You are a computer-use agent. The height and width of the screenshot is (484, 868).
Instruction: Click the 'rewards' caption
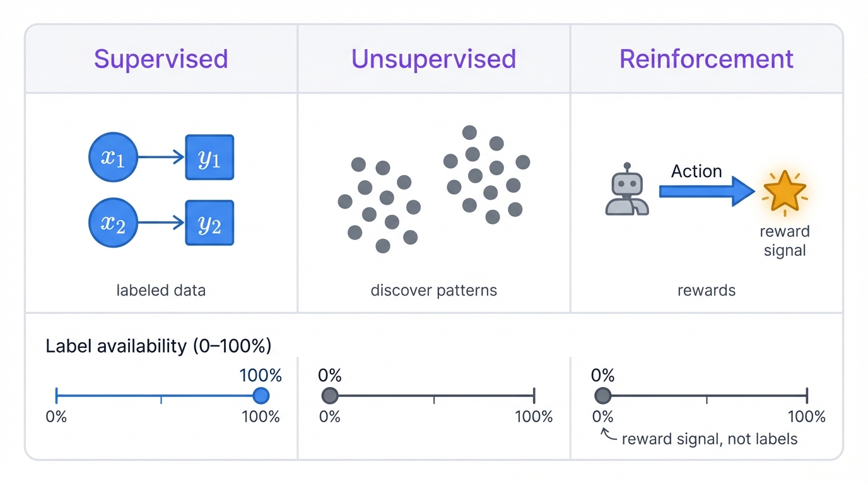click(707, 291)
